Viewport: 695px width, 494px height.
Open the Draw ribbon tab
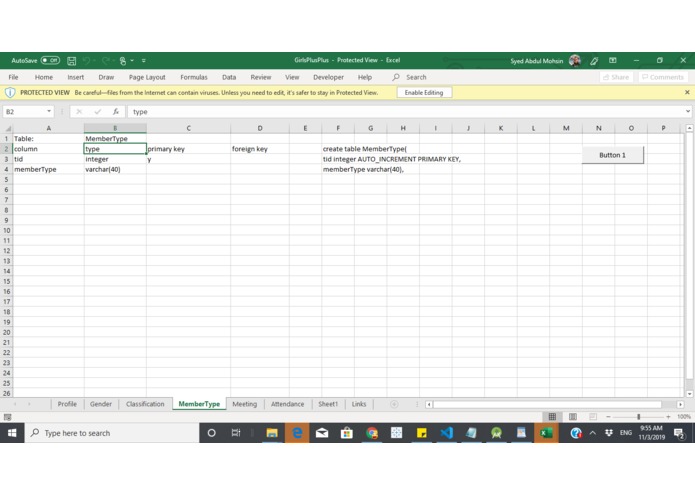click(x=106, y=77)
